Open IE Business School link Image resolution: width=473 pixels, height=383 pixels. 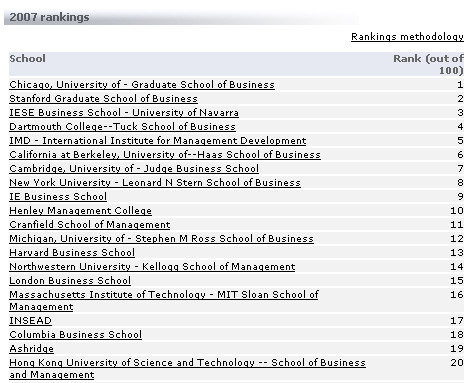pyautogui.click(x=58, y=197)
